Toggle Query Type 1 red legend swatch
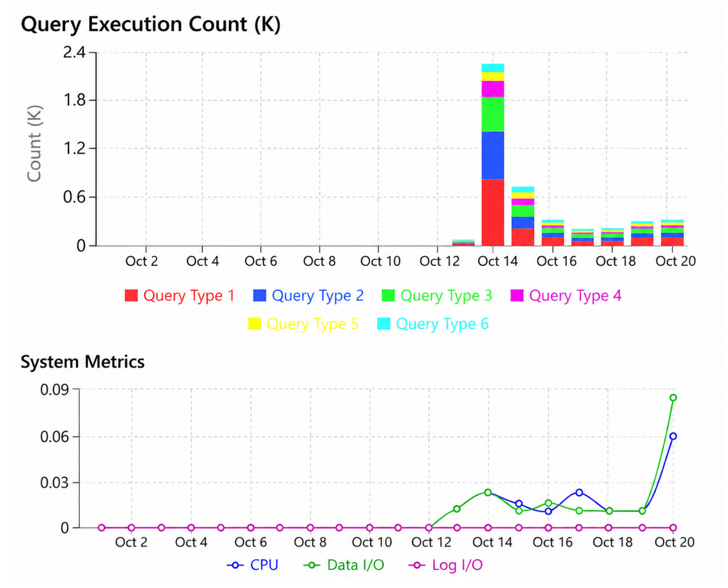This screenshot has height=588, width=728. click(131, 296)
